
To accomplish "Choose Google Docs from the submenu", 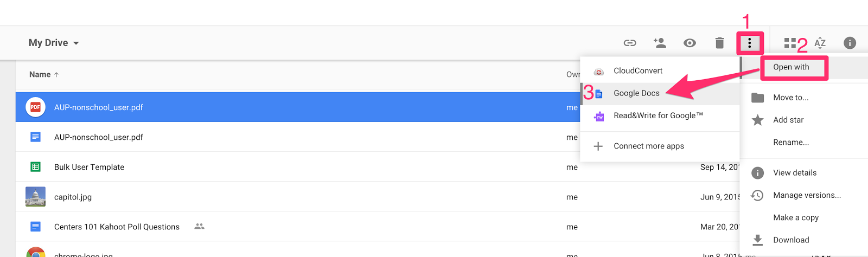I will tap(636, 93).
